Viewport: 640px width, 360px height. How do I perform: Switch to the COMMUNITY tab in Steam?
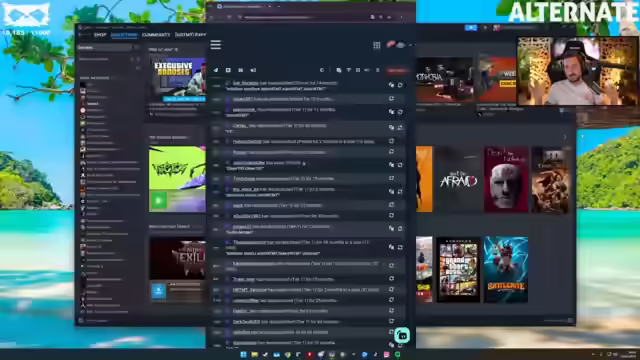pyautogui.click(x=156, y=35)
